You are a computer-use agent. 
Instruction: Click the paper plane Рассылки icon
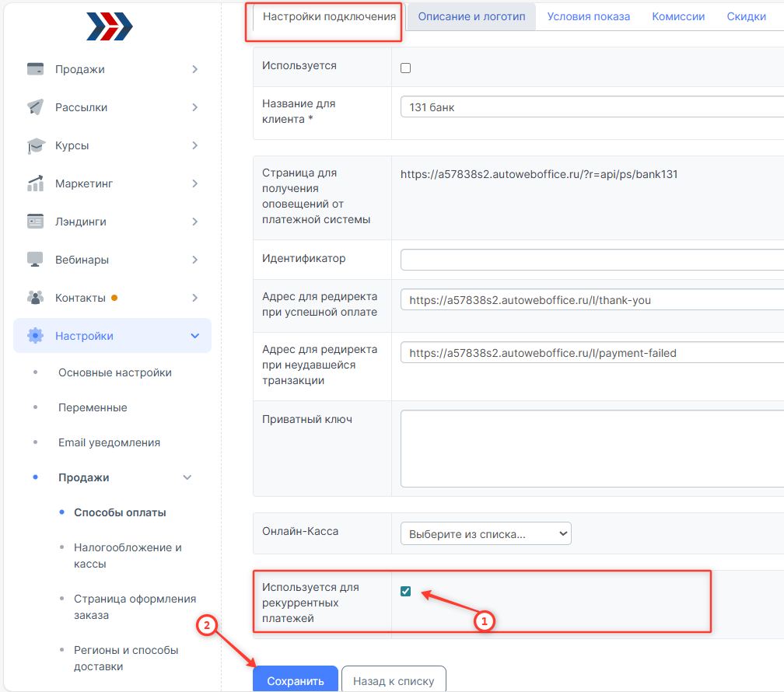tap(35, 107)
